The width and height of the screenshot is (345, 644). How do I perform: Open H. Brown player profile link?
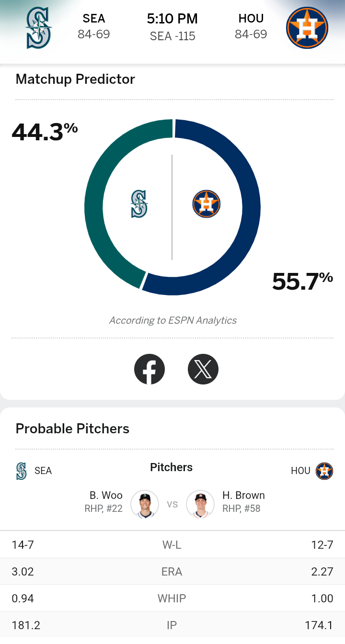tap(243, 495)
